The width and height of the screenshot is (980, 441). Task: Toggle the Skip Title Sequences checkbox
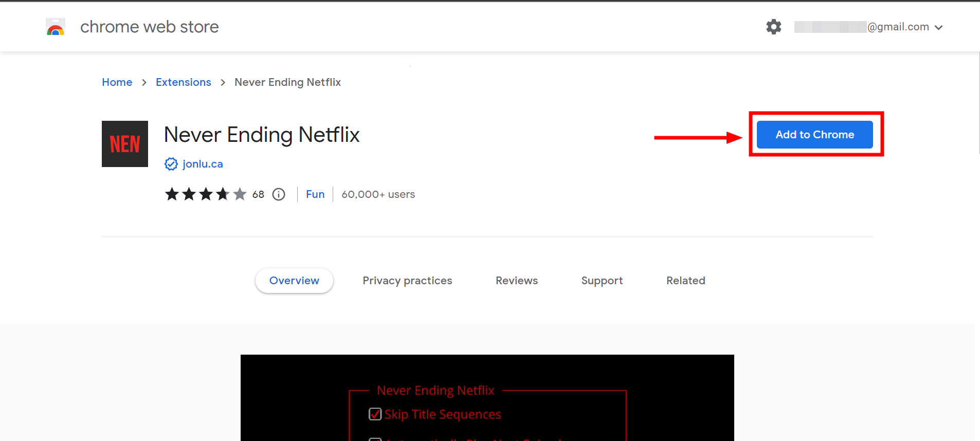coord(375,414)
